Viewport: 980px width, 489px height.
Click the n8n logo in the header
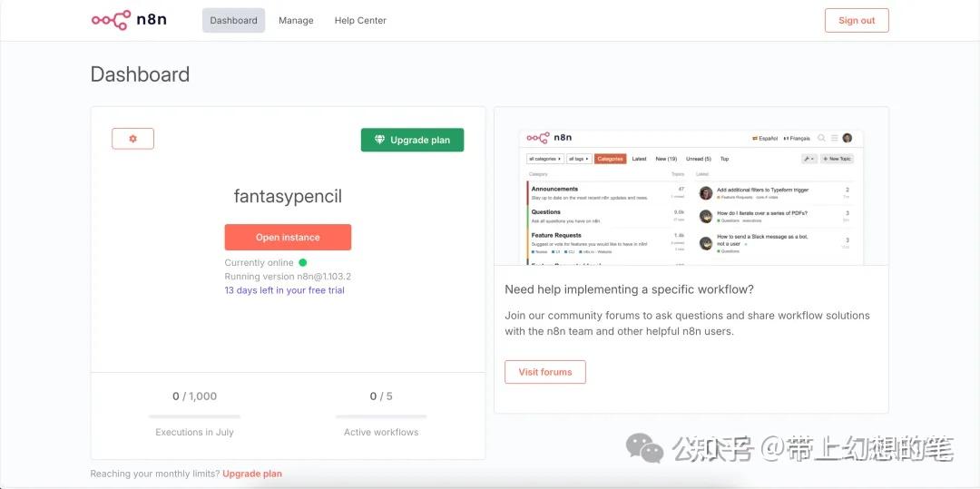(129, 20)
